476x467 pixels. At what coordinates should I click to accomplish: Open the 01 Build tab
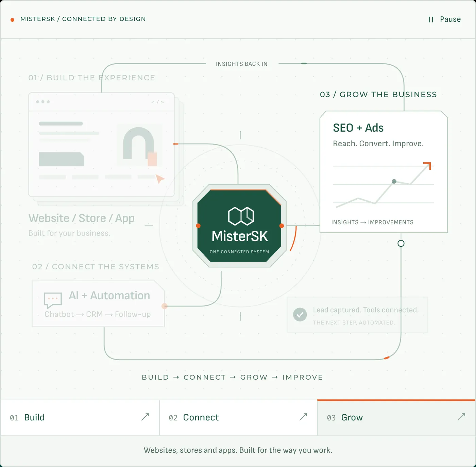pos(80,417)
